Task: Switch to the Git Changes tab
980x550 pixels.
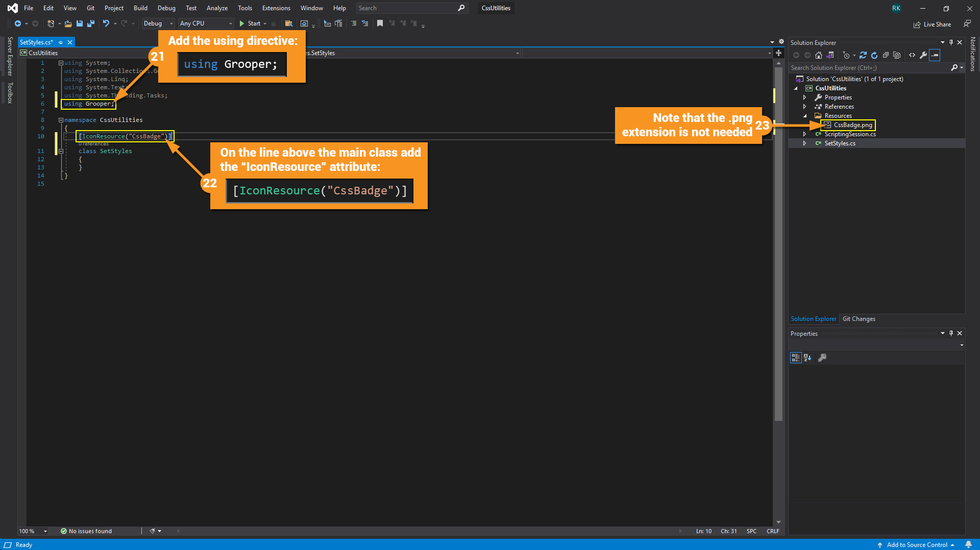Action: (x=859, y=319)
